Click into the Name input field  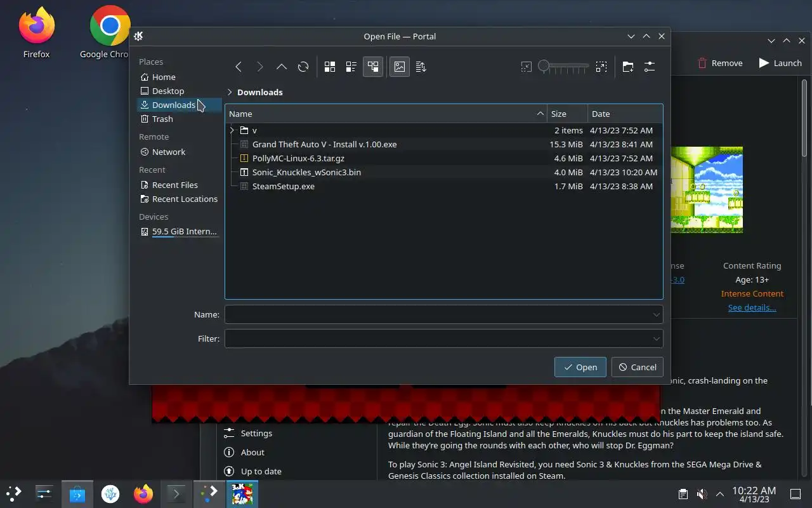point(438,314)
